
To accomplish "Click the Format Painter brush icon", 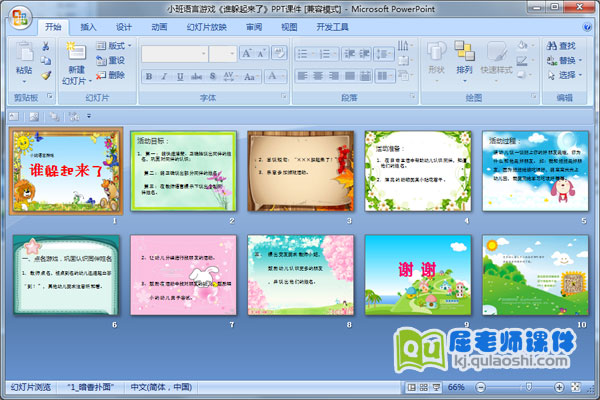I will coord(46,75).
